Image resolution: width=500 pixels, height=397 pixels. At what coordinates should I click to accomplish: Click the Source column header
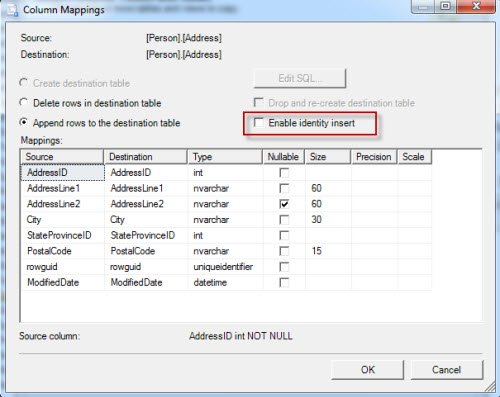[x=62, y=157]
